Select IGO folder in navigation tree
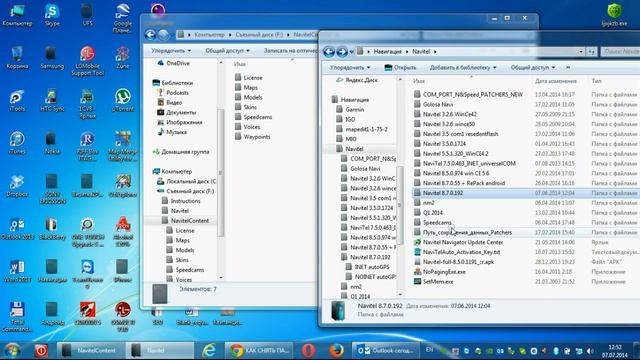This screenshot has width=640, height=360. point(350,119)
